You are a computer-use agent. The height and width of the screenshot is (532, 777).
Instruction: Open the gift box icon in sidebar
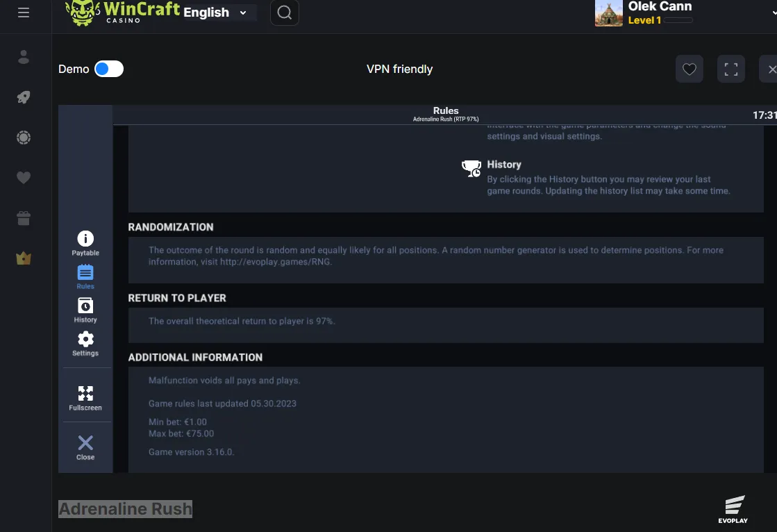tap(24, 217)
